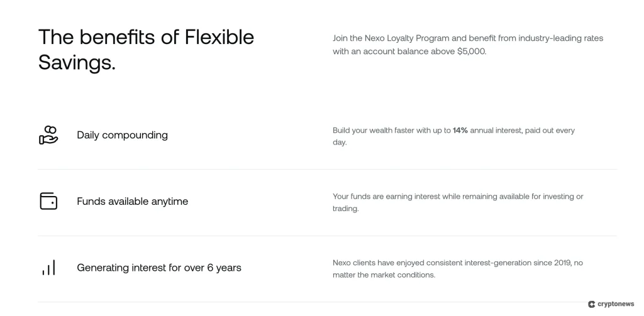Click the 'Your funds are earning interest' text
This screenshot has height=316, width=644.
457,202
